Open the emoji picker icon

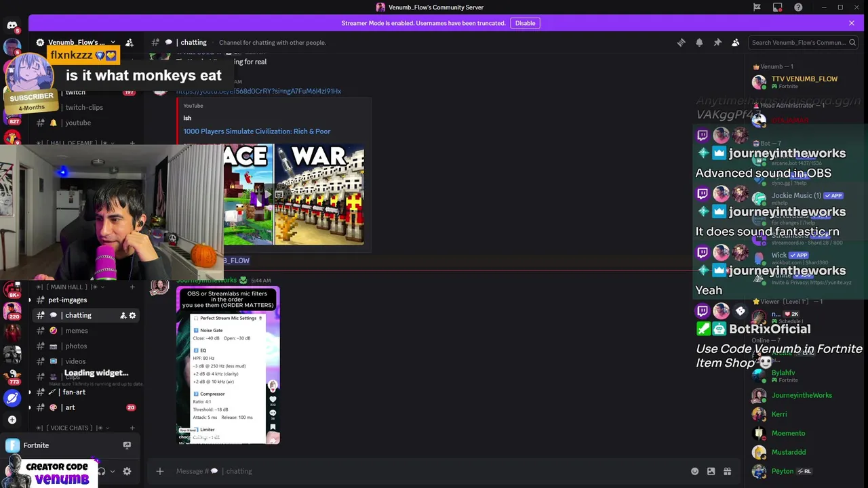click(694, 471)
